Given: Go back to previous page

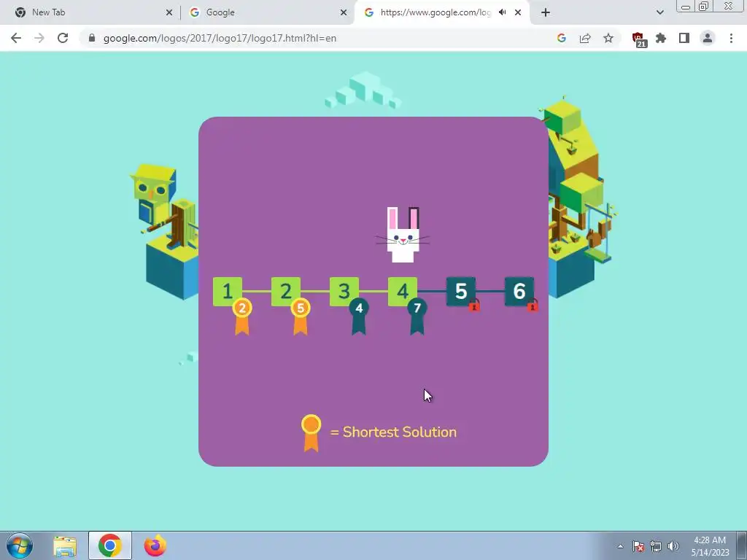Looking at the screenshot, I should 16,38.
